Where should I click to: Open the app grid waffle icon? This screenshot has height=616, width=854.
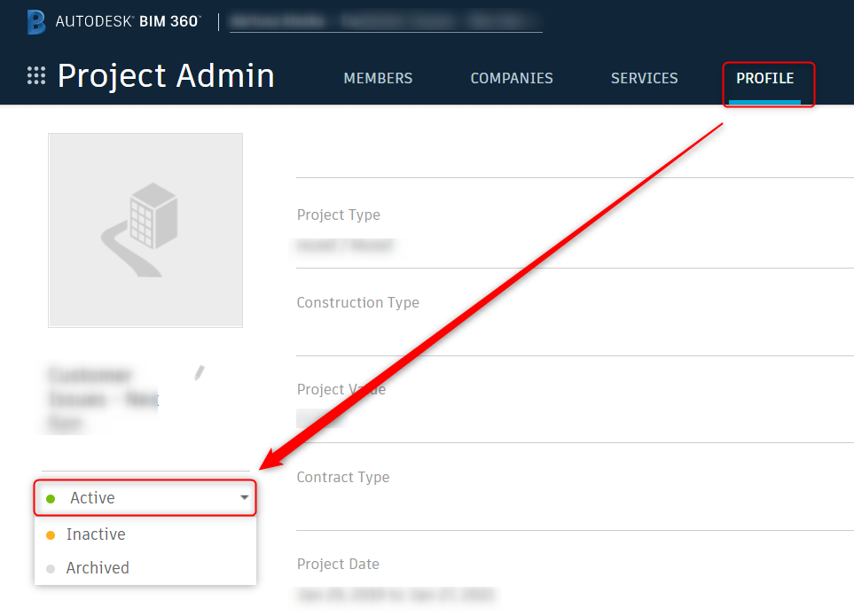click(x=35, y=76)
